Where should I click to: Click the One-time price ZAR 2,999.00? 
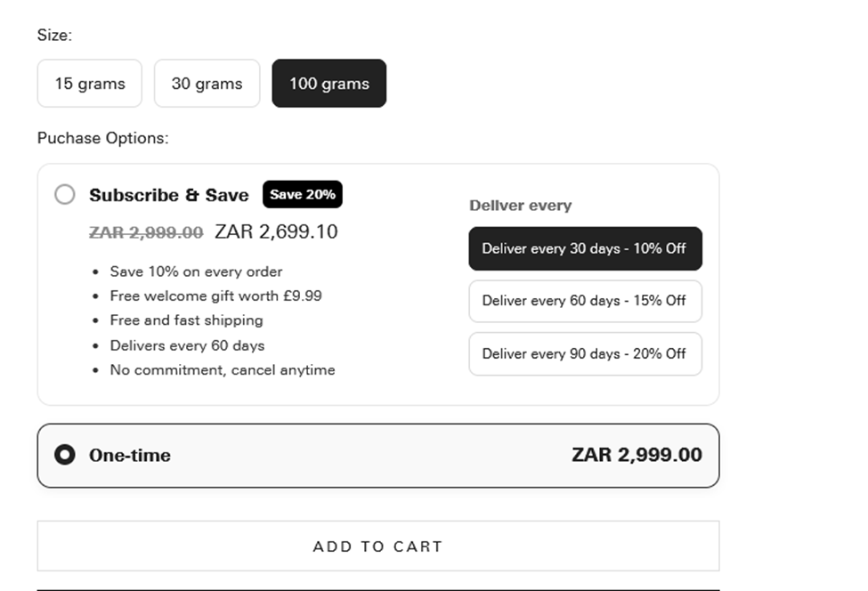(639, 455)
